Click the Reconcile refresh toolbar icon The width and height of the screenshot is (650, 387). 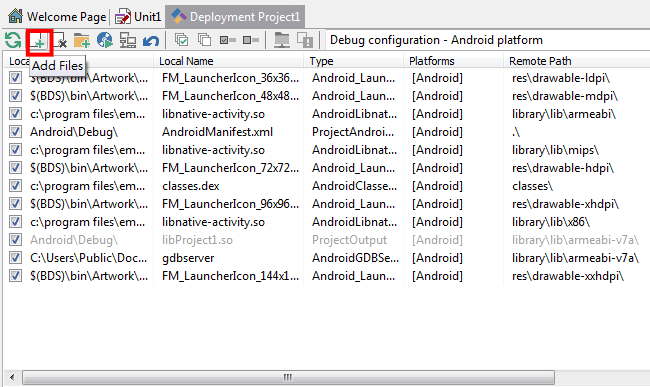(13, 41)
